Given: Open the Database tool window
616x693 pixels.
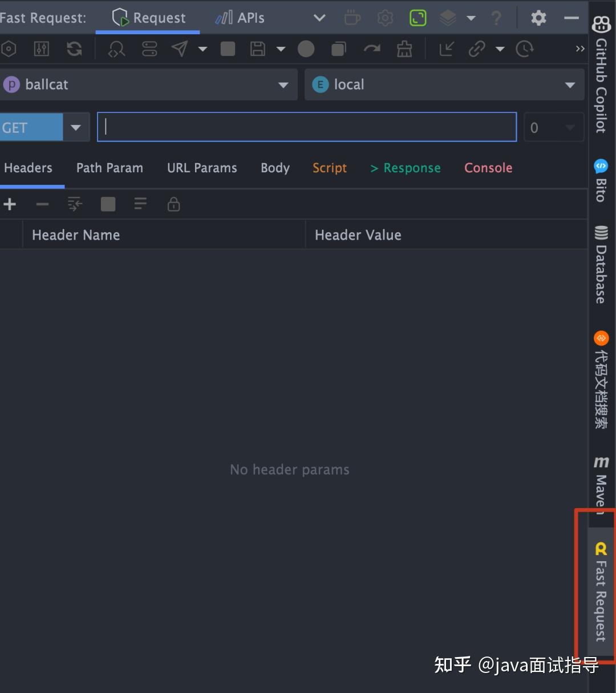Looking at the screenshot, I should (601, 265).
